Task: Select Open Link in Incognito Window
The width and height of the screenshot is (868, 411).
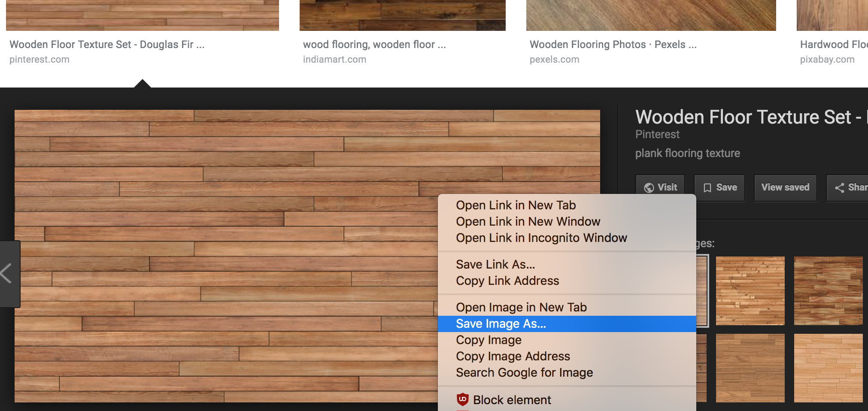Action: click(x=567, y=238)
